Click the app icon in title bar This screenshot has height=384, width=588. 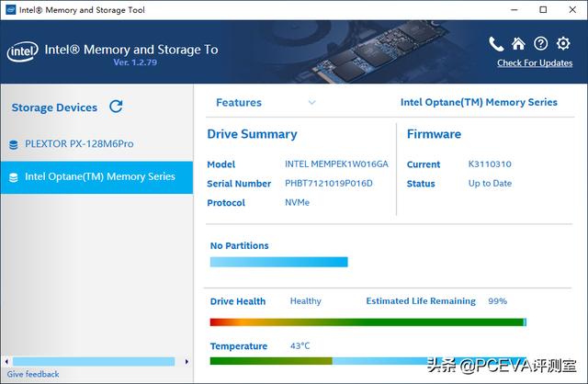tap(11, 10)
